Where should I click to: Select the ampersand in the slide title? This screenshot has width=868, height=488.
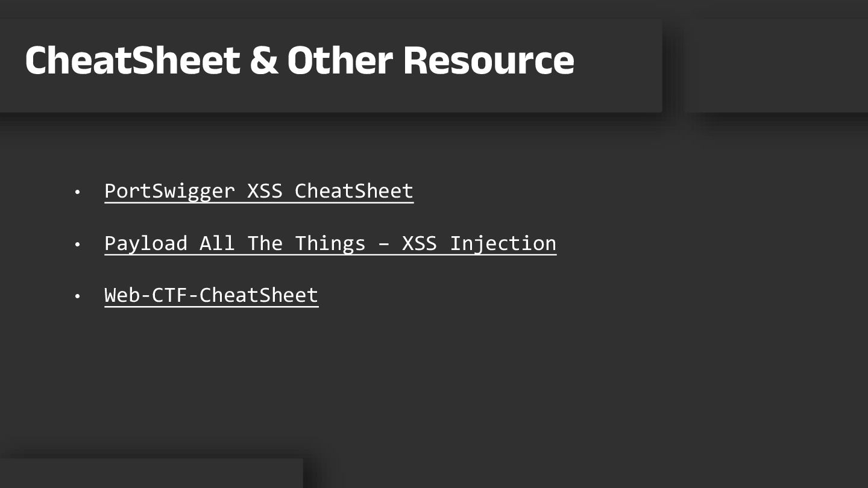pyautogui.click(x=263, y=60)
